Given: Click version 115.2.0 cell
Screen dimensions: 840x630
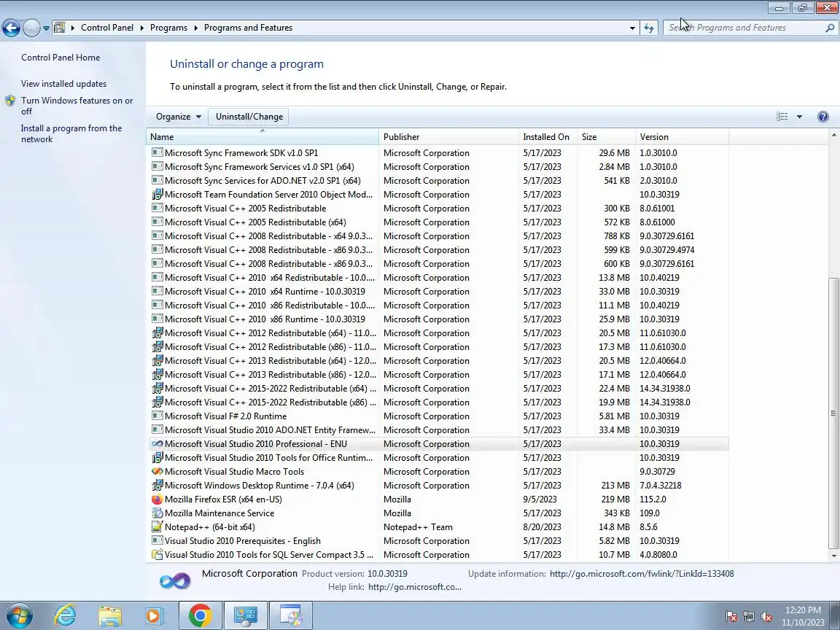Looking at the screenshot, I should (653, 499).
